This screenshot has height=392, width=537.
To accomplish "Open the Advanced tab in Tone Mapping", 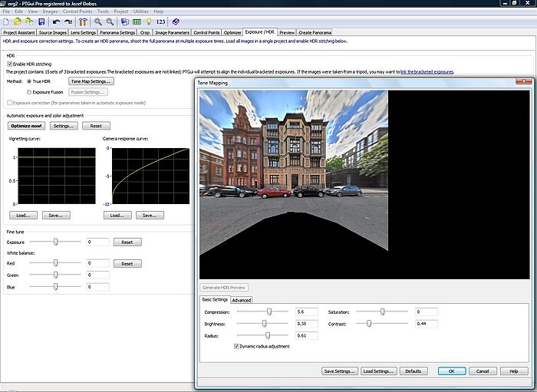I will pos(242,300).
